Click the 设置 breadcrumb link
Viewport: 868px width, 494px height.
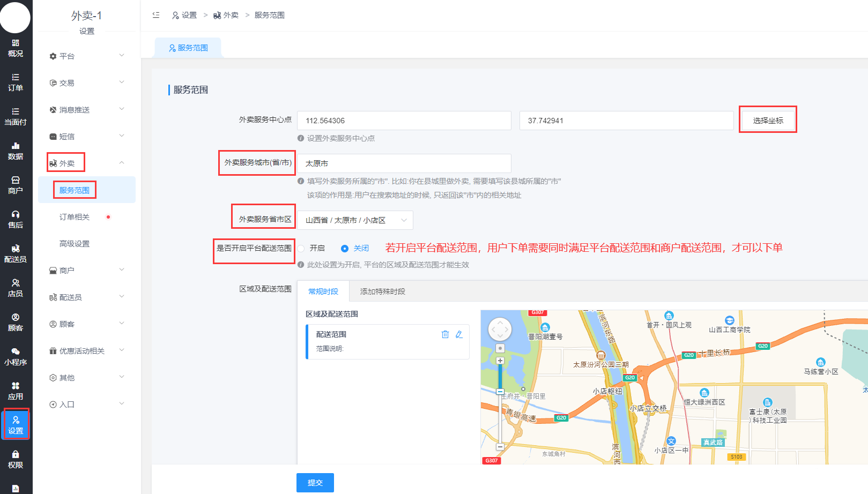coord(184,15)
